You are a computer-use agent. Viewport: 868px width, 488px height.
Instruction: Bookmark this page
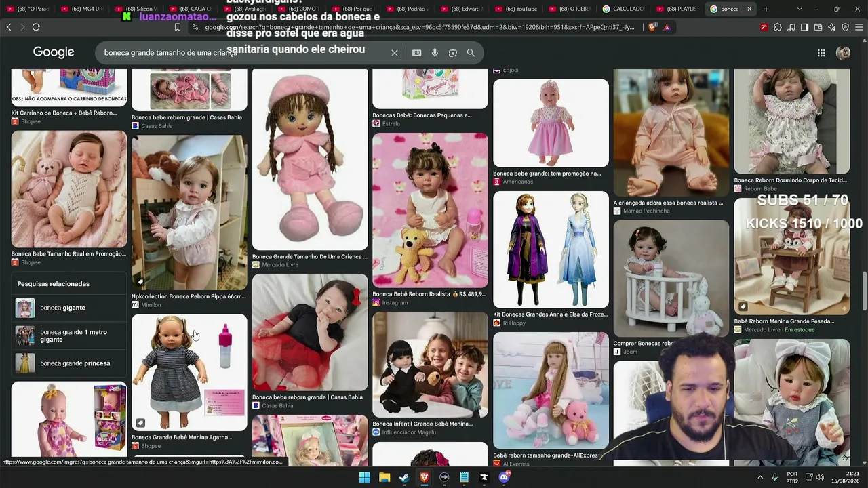click(178, 27)
